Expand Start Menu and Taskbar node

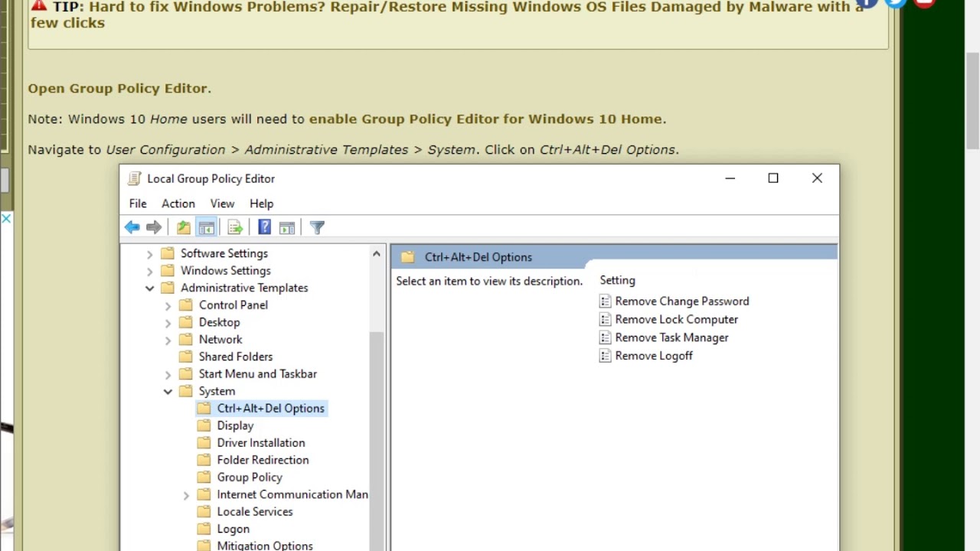pyautogui.click(x=168, y=374)
